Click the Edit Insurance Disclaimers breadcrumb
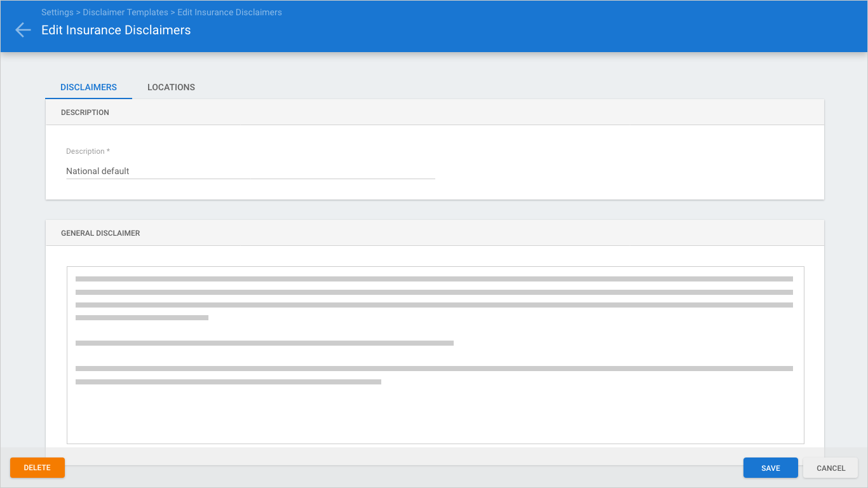 click(x=229, y=12)
